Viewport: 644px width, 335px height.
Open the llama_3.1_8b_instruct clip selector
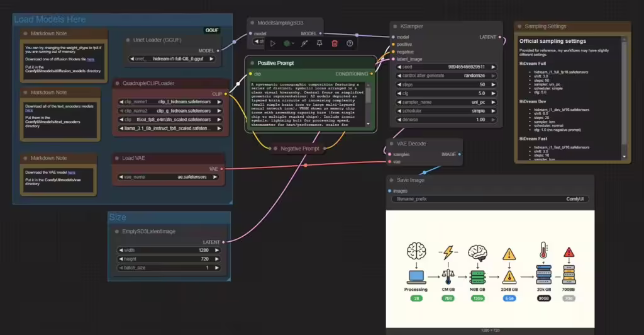tap(170, 128)
